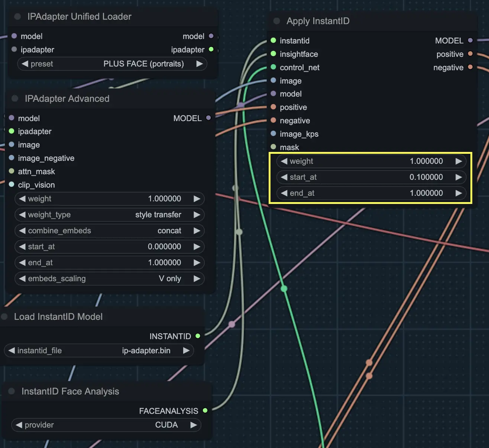The height and width of the screenshot is (448, 489).
Task: Click the Apply InstantID end_at field
Action: click(372, 193)
